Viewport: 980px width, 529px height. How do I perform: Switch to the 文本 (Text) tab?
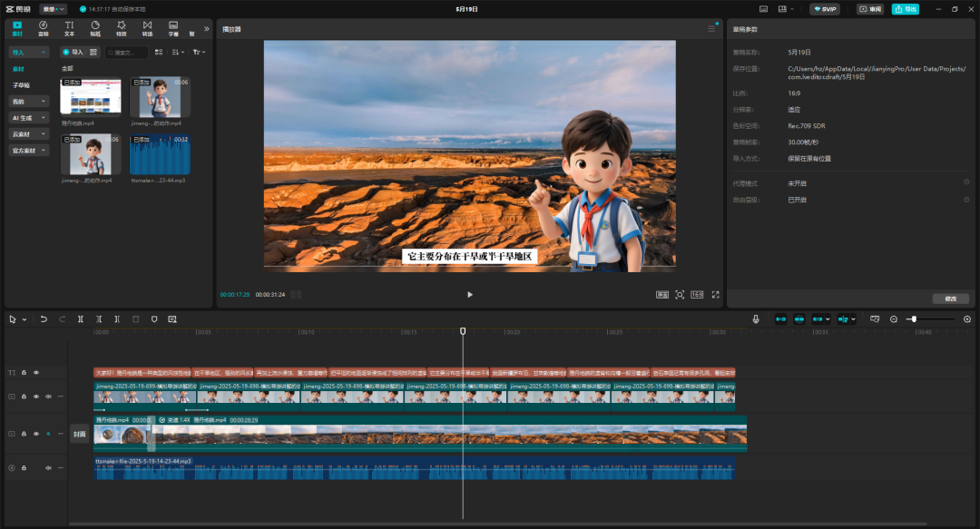69,27
